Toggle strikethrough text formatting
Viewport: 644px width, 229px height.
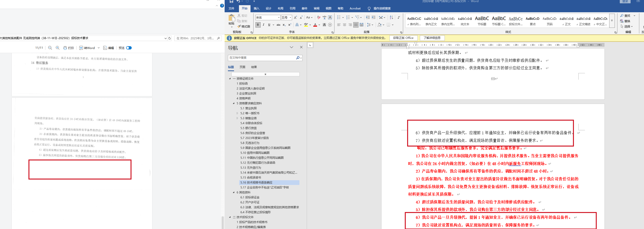[x=278, y=25]
